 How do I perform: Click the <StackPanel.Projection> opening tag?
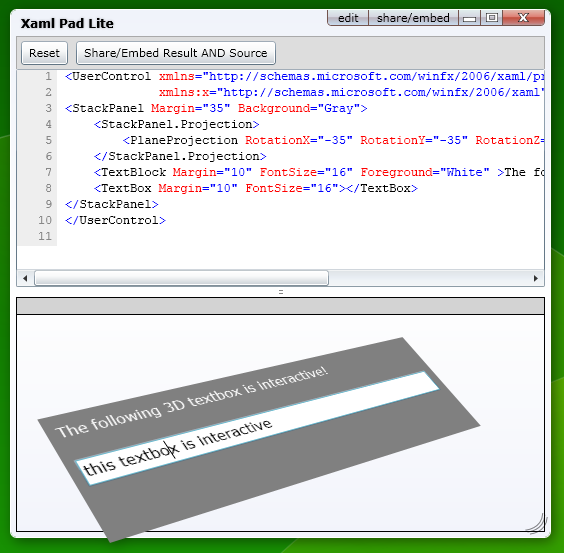click(176, 124)
